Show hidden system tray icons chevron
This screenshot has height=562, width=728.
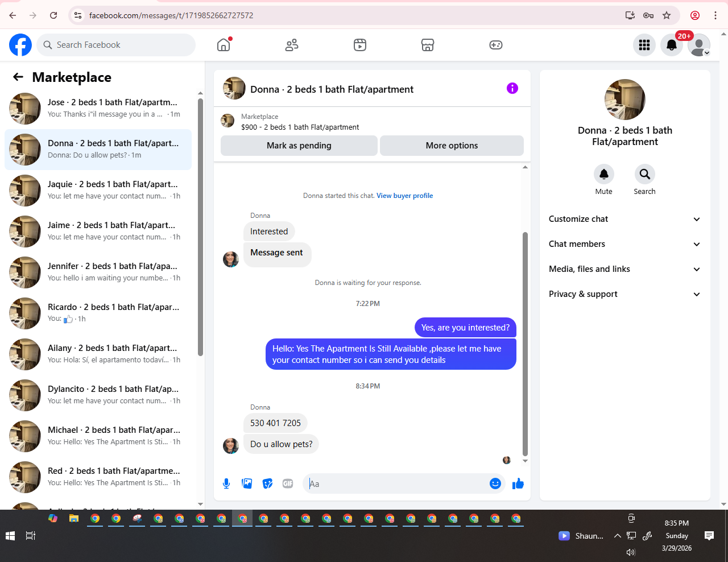[x=617, y=536]
